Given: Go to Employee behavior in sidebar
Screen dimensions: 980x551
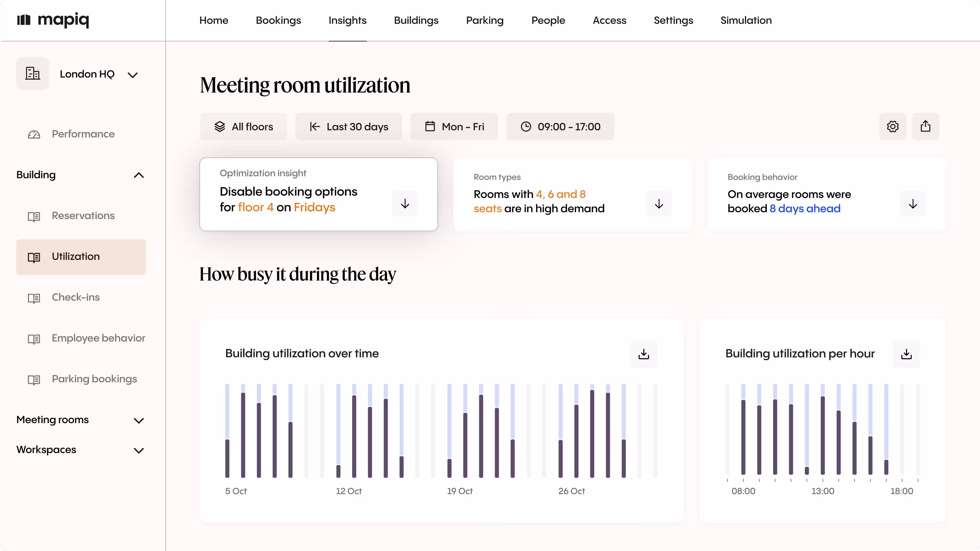Looking at the screenshot, I should click(x=98, y=338).
